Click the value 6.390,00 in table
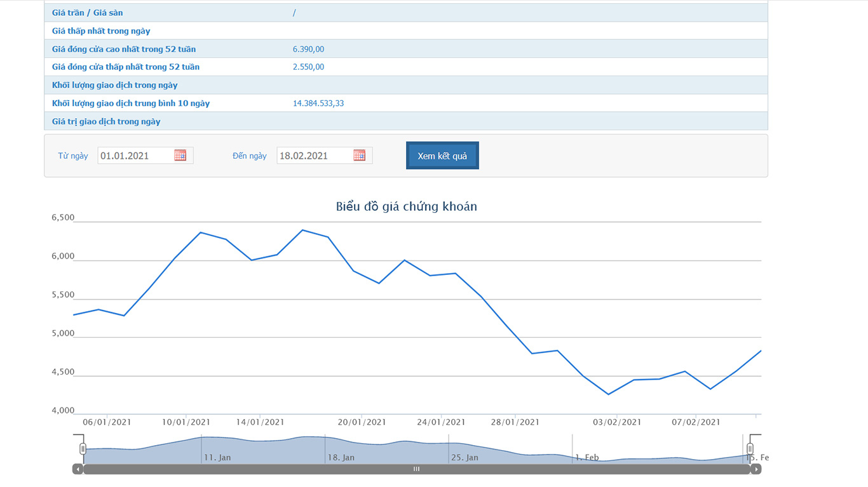This screenshot has height=487, width=868. [x=308, y=49]
